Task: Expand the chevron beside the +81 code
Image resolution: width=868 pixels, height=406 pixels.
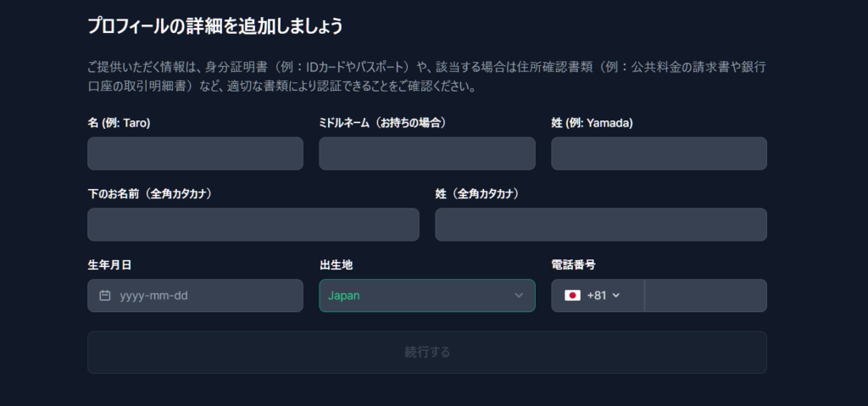Action: 616,296
